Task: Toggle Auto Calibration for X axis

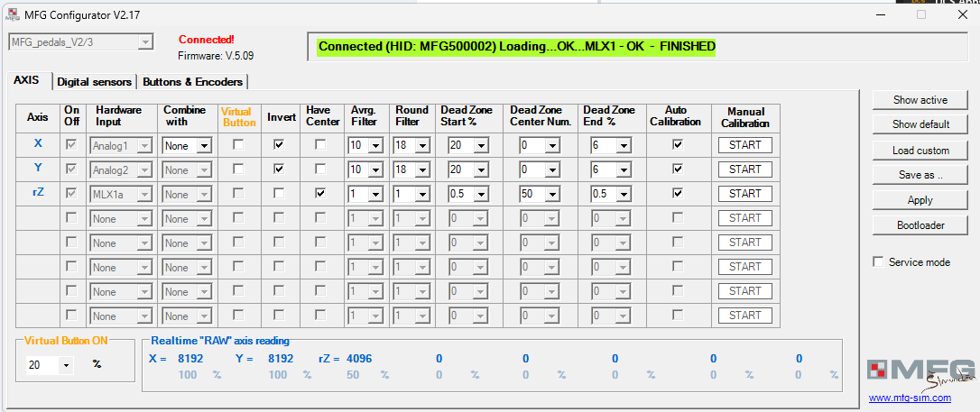Action: pos(677,145)
